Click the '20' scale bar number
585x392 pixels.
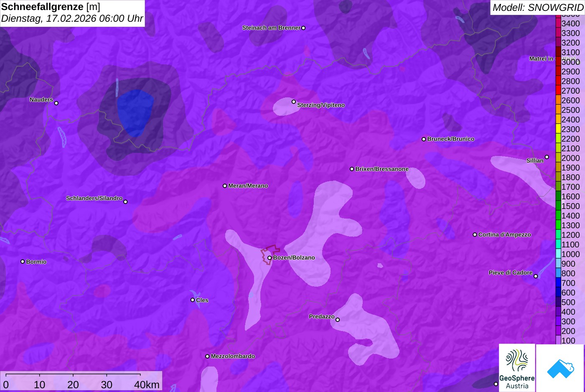pyautogui.click(x=73, y=385)
